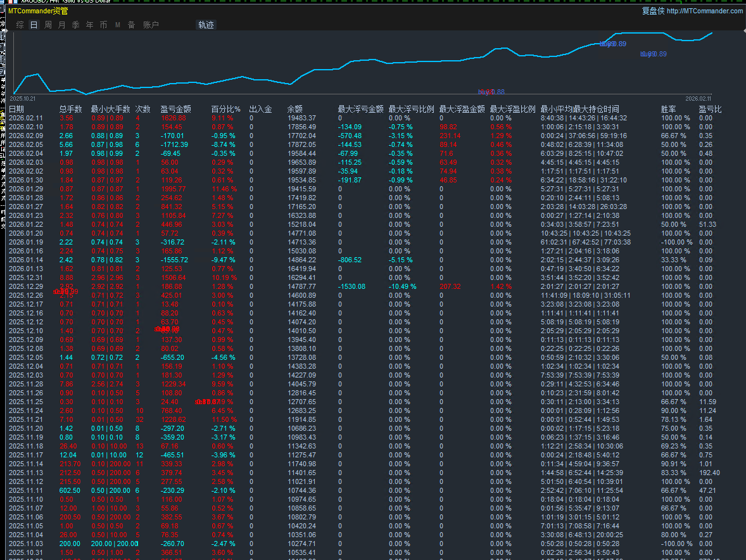Select the 2026.02.11 row date

click(25, 118)
